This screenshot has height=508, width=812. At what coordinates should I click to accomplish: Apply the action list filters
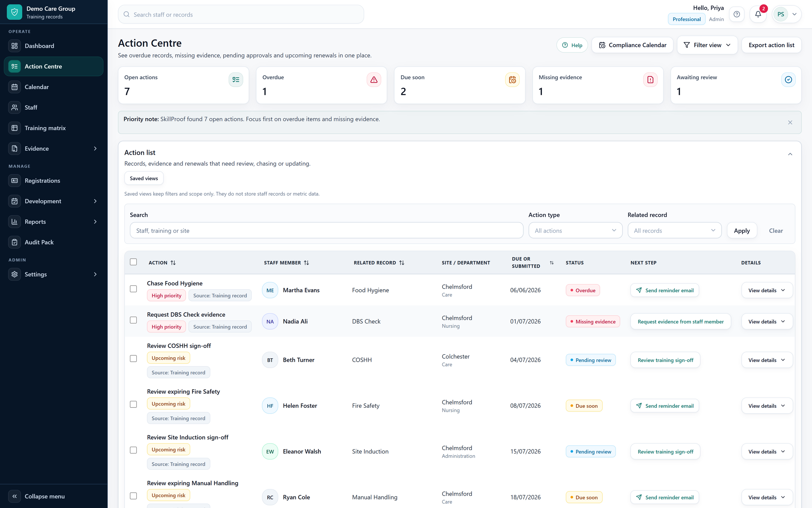[742, 231]
